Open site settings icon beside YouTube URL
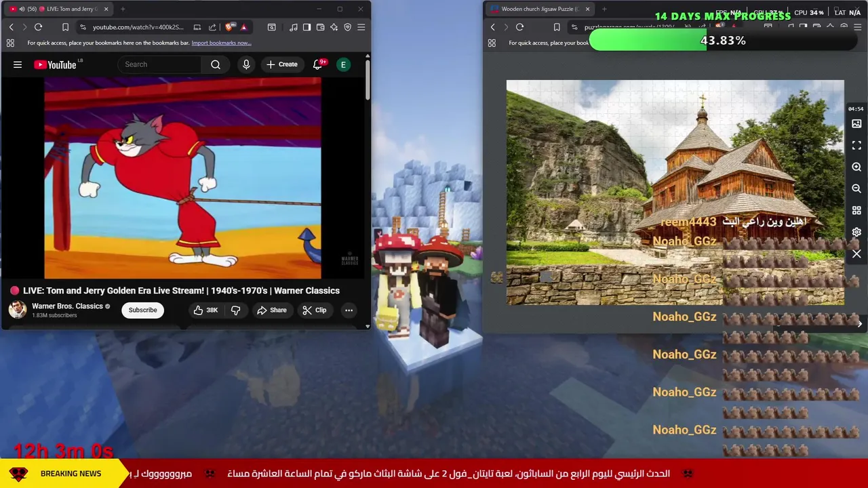The image size is (868, 488). (83, 27)
